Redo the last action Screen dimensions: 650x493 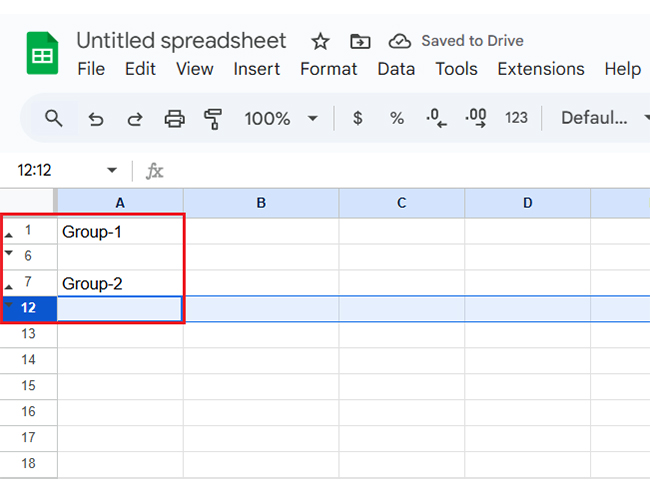point(135,119)
